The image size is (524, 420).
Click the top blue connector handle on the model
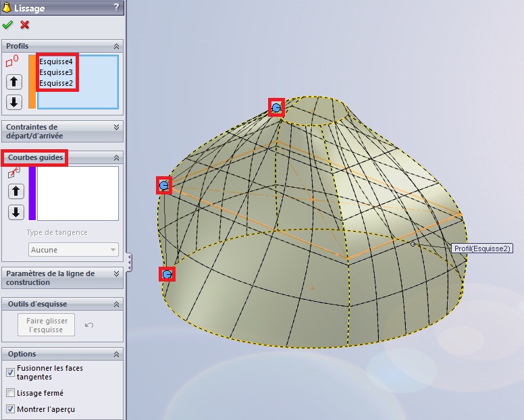point(276,107)
